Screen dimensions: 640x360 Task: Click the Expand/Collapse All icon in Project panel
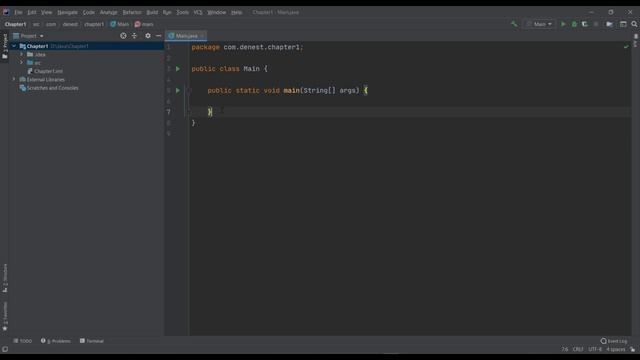click(x=134, y=36)
